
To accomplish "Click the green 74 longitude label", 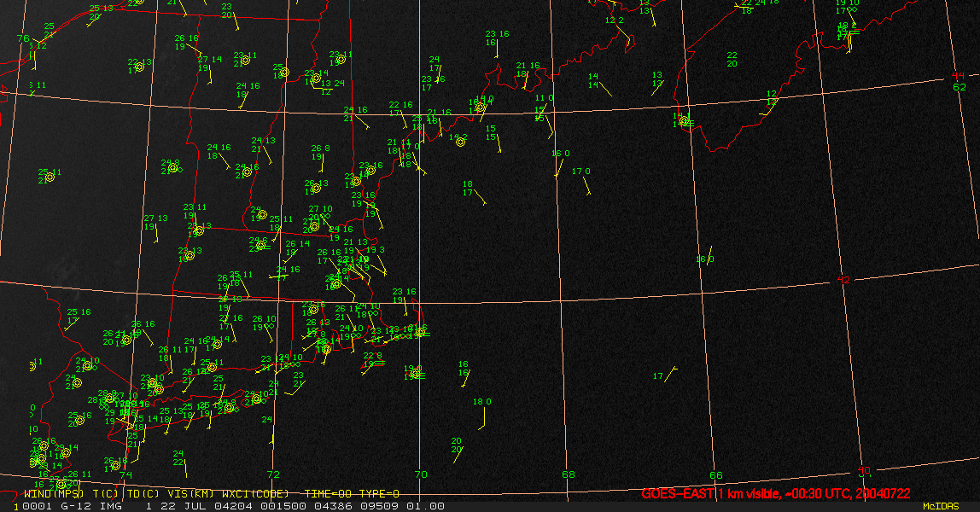I will [x=125, y=475].
